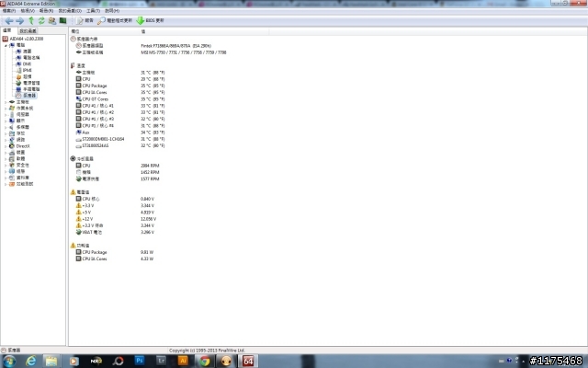Click the Software tree item icon
The width and height of the screenshot is (588, 368).
tap(12, 159)
